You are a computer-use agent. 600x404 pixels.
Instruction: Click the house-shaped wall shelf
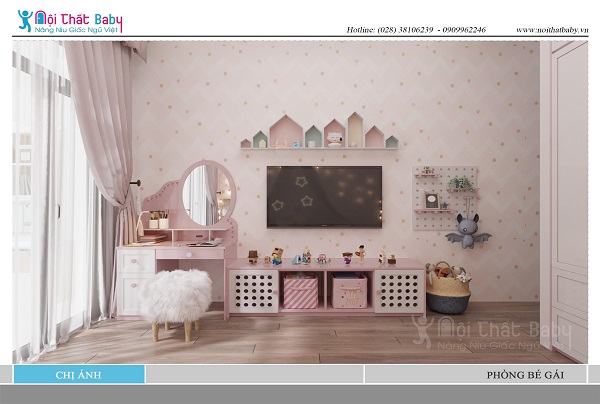tap(320, 132)
